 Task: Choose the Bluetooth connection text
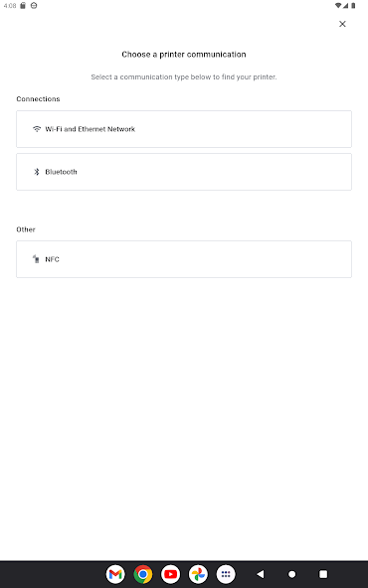[x=62, y=172]
